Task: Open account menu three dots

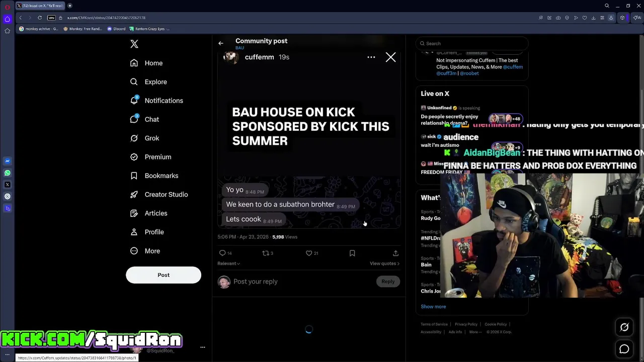Action: click(203, 347)
